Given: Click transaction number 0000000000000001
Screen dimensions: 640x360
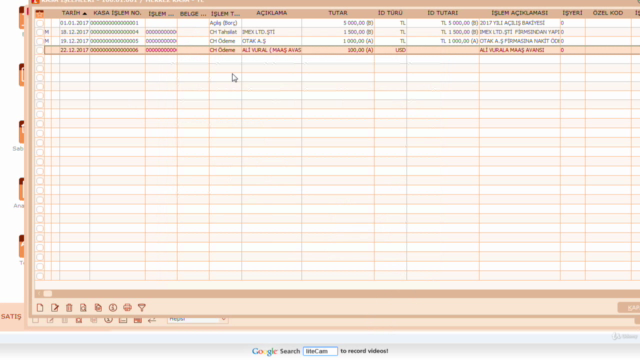Looking at the screenshot, I should (x=114, y=23).
